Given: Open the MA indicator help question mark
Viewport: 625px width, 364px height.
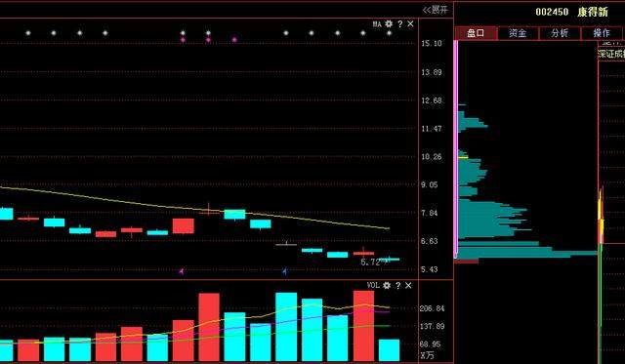Looking at the screenshot, I should tap(400, 24).
